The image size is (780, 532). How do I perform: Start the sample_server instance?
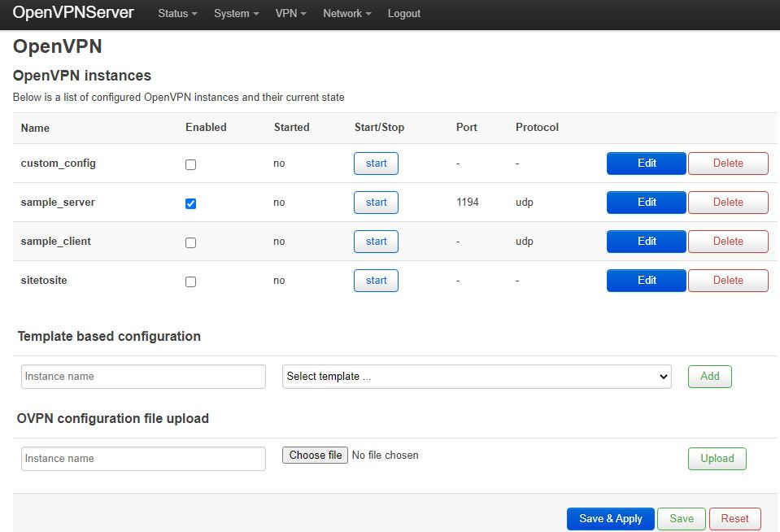point(376,203)
